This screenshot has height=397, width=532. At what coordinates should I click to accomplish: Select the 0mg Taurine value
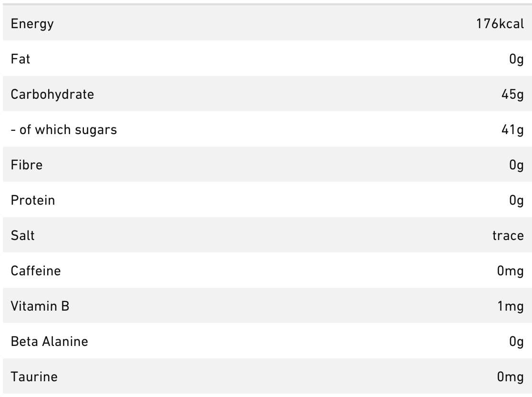point(510,377)
